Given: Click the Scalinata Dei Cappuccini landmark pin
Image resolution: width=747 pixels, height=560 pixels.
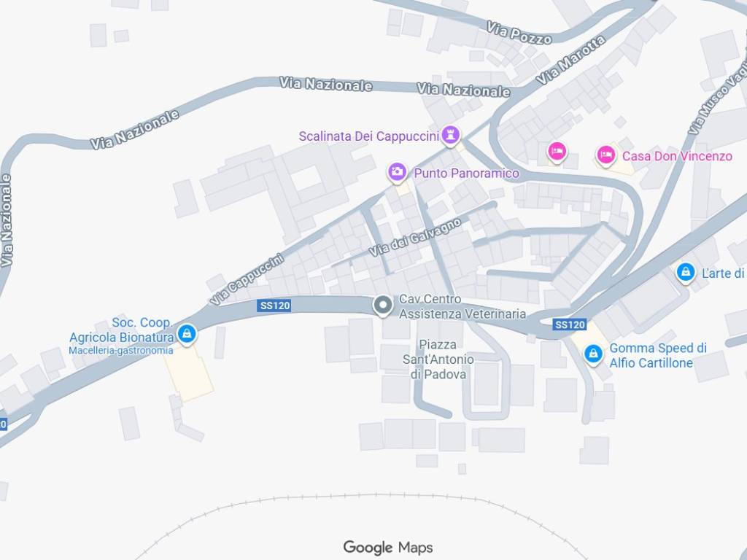Looking at the screenshot, I should coord(450,135).
